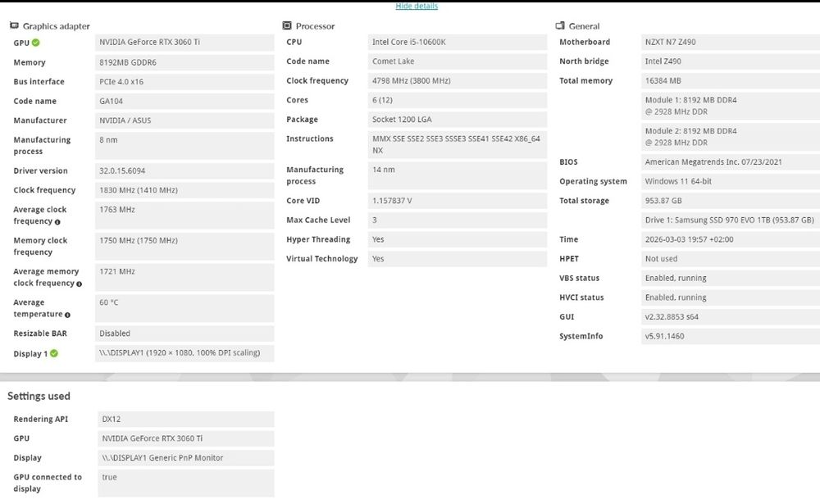Click the GUI version v2.32.8853 s64

(x=730, y=316)
